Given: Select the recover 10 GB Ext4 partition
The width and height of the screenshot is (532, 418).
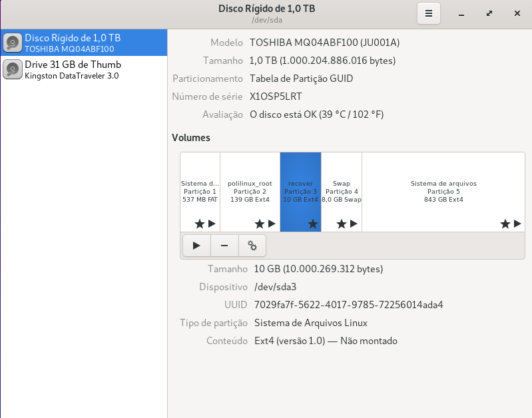Looking at the screenshot, I should point(300,192).
